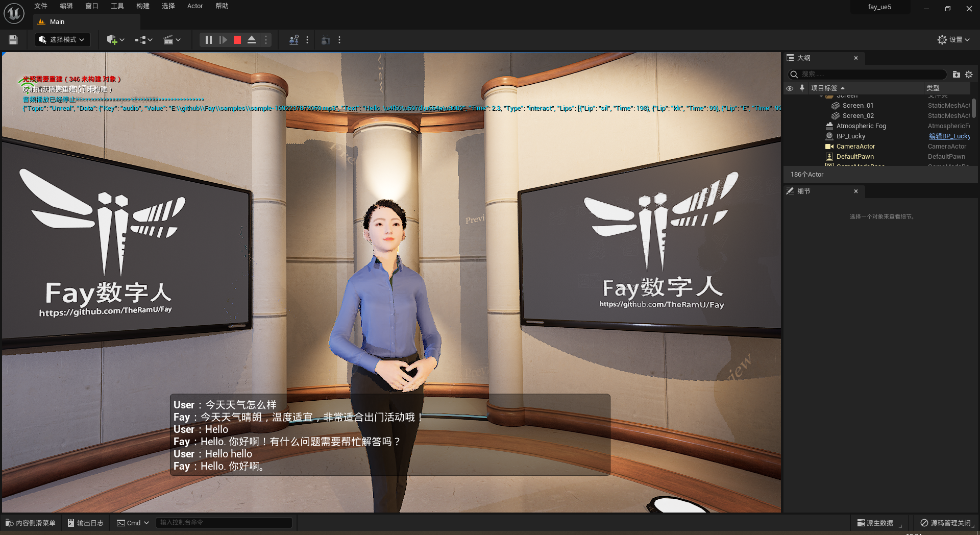This screenshot has height=535, width=980.
Task: Open the options menu beside the users icon
Action: pyautogui.click(x=307, y=40)
